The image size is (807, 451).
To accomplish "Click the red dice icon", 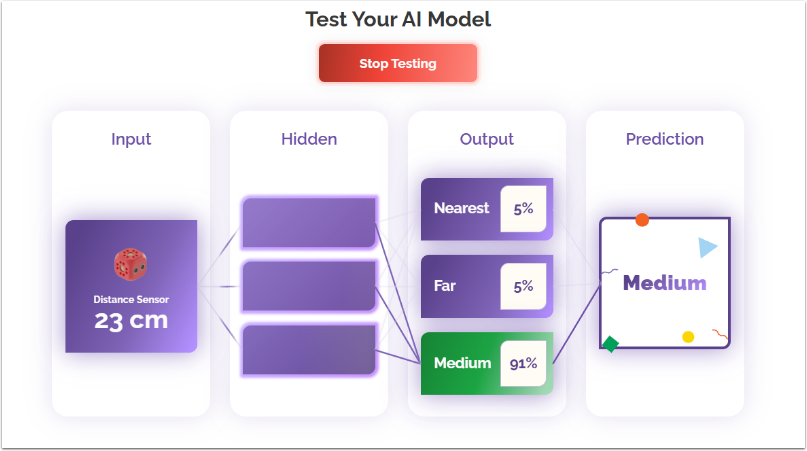I will coord(131,265).
